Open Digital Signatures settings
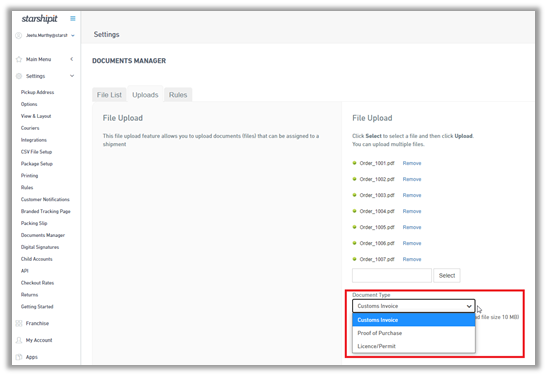 [40, 247]
